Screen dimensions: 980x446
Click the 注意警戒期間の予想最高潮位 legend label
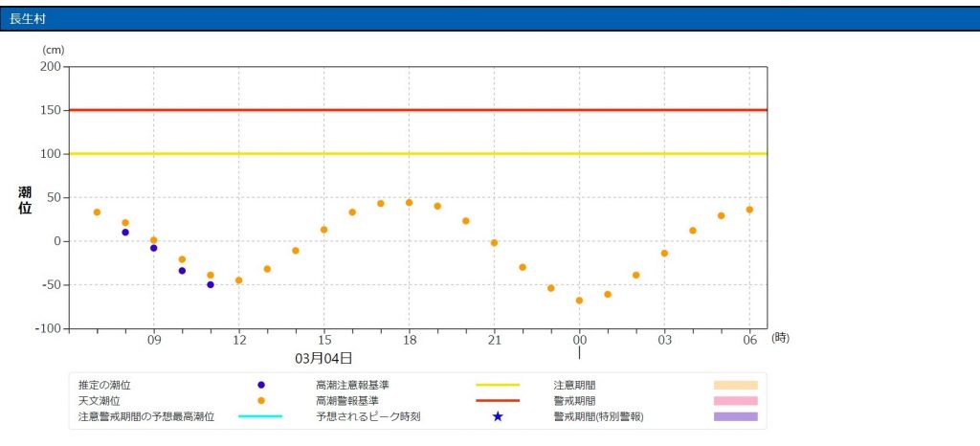146,416
